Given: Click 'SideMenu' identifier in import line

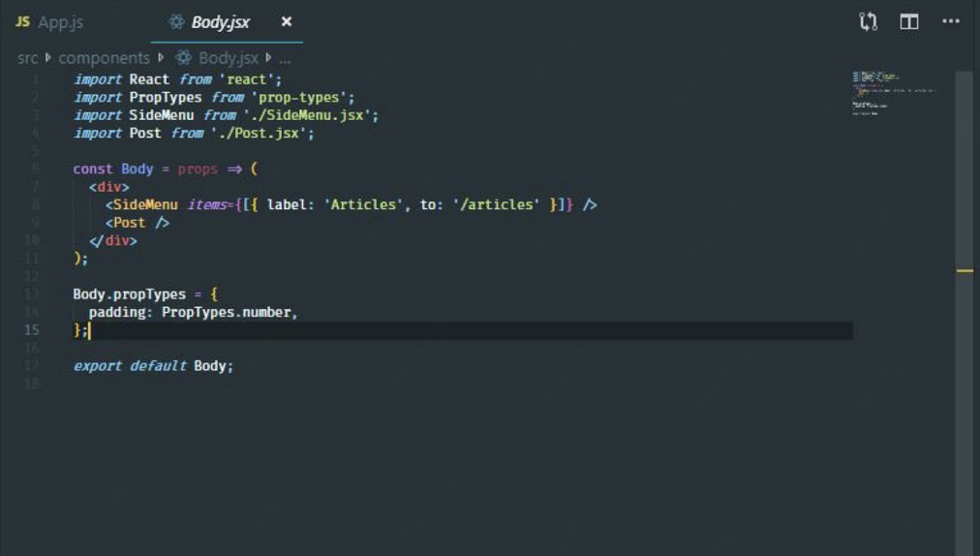Looking at the screenshot, I should click(162, 115).
